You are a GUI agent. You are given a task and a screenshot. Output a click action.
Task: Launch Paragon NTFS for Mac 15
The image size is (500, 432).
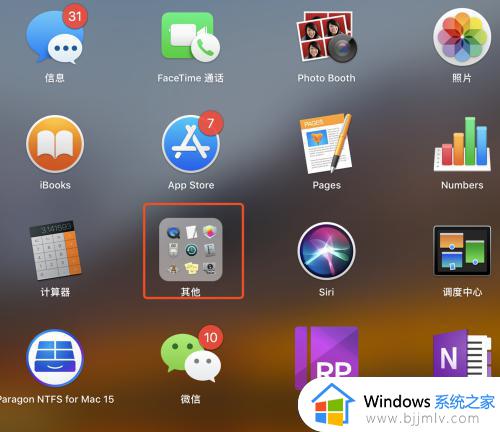click(x=55, y=358)
